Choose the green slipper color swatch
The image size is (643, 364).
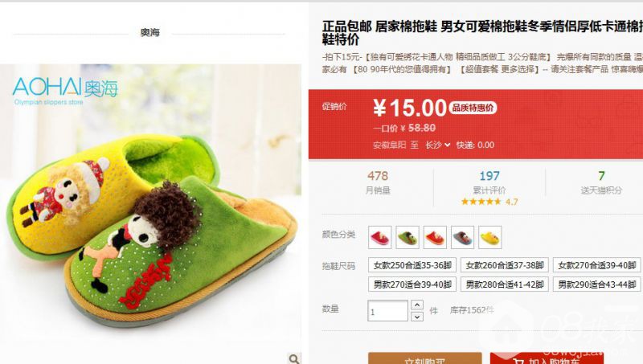coord(408,237)
